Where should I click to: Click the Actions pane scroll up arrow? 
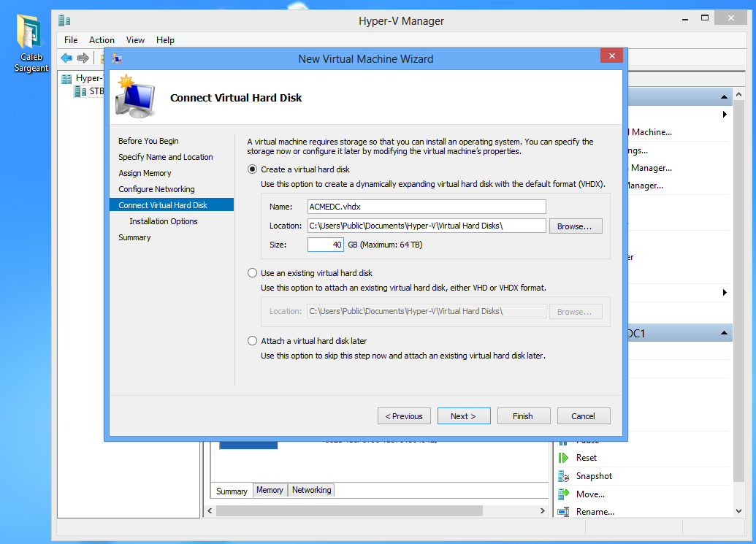[738, 94]
